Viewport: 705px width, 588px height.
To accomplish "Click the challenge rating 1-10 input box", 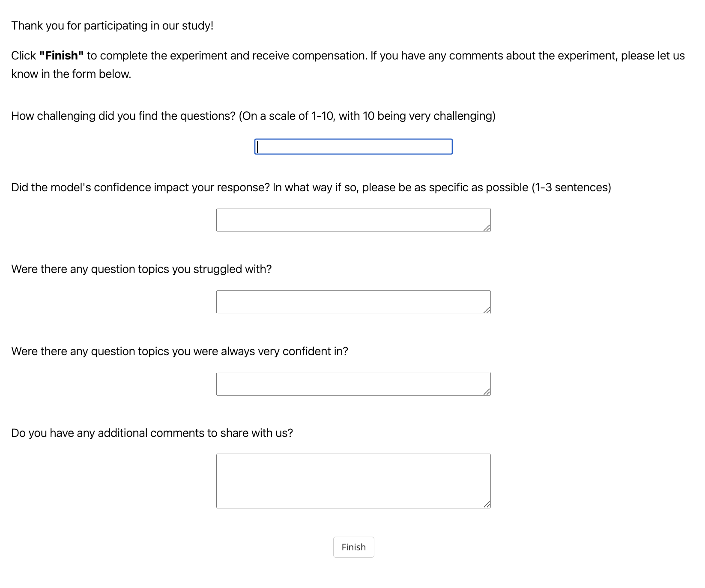I will pyautogui.click(x=353, y=147).
